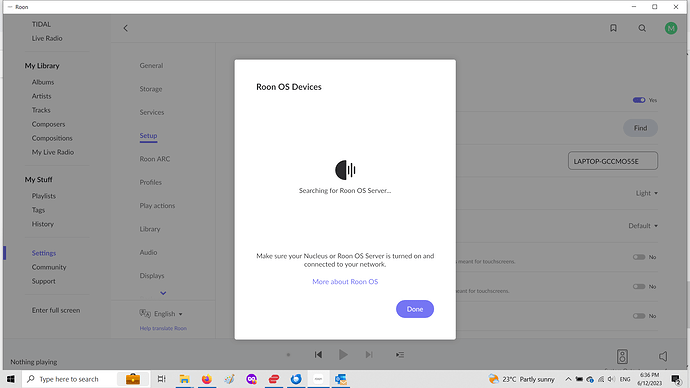Open General settings tab

tap(151, 66)
